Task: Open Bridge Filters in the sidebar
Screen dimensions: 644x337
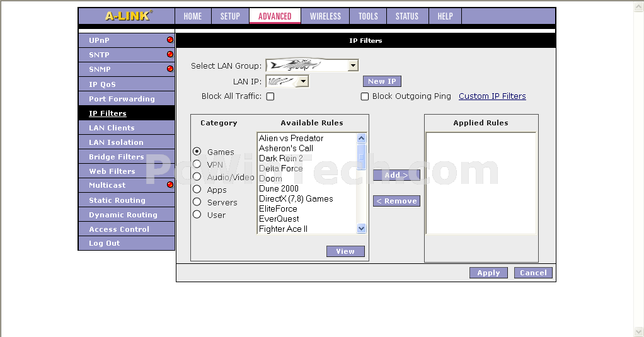Action: pos(127,156)
